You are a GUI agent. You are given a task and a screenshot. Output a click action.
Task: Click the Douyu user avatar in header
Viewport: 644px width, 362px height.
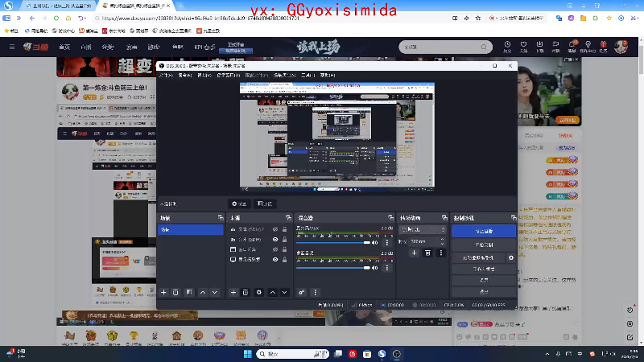(621, 47)
